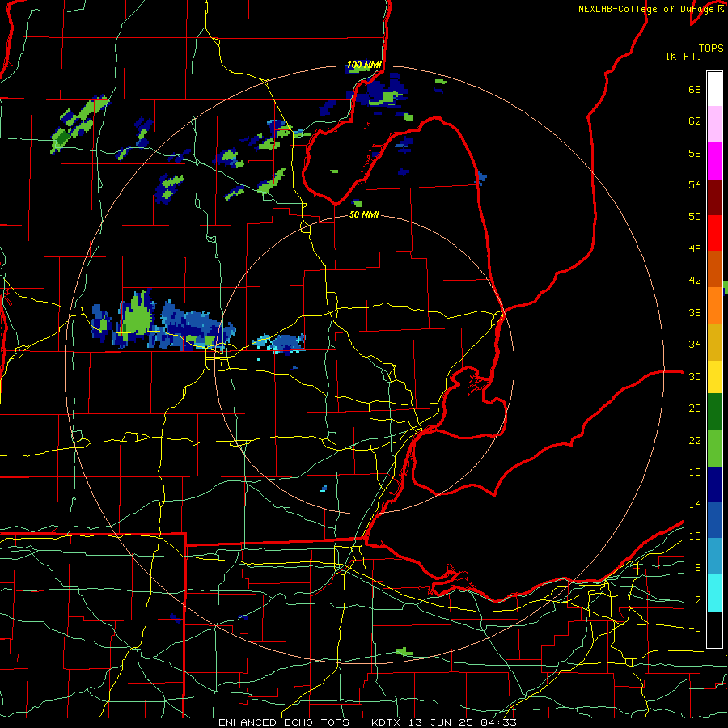Click the 13 JUN 25 04:33 timestamp
Screen dimensions: 728x728
click(463, 722)
